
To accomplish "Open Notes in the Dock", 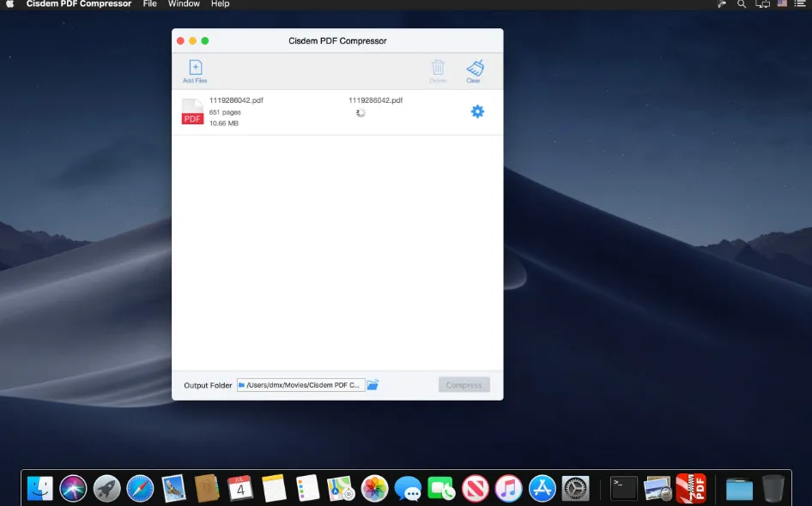I will click(274, 488).
